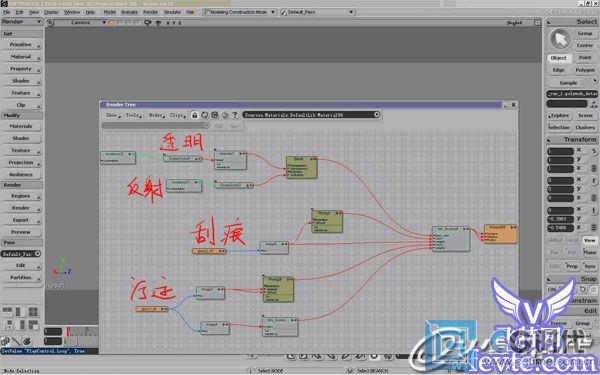Expand the material path dropdown in Render Tree
The width and height of the screenshot is (600, 375).
pos(377,114)
